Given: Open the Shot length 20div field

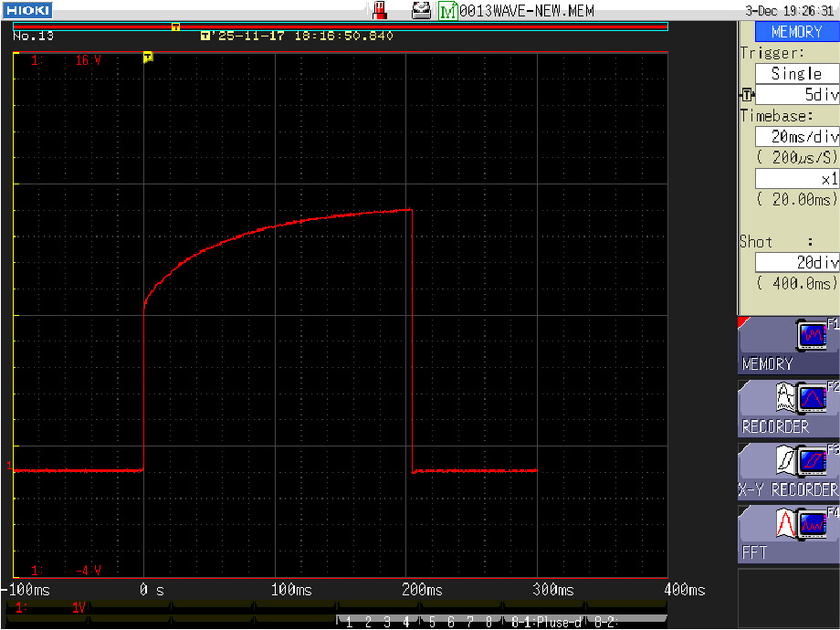Looking at the screenshot, I should pyautogui.click(x=797, y=262).
